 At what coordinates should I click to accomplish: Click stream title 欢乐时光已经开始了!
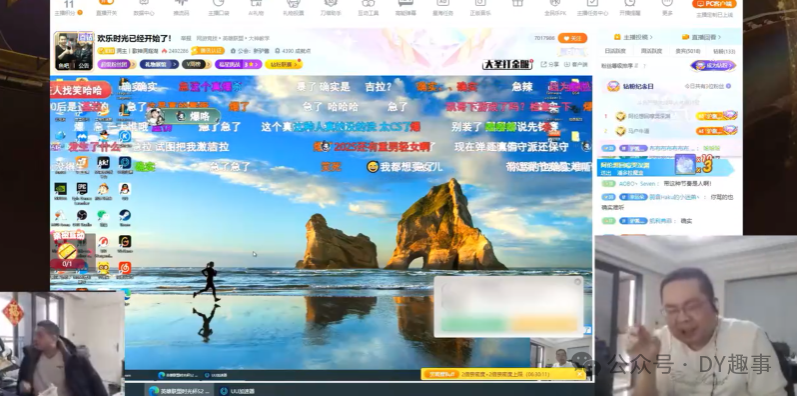[134, 38]
